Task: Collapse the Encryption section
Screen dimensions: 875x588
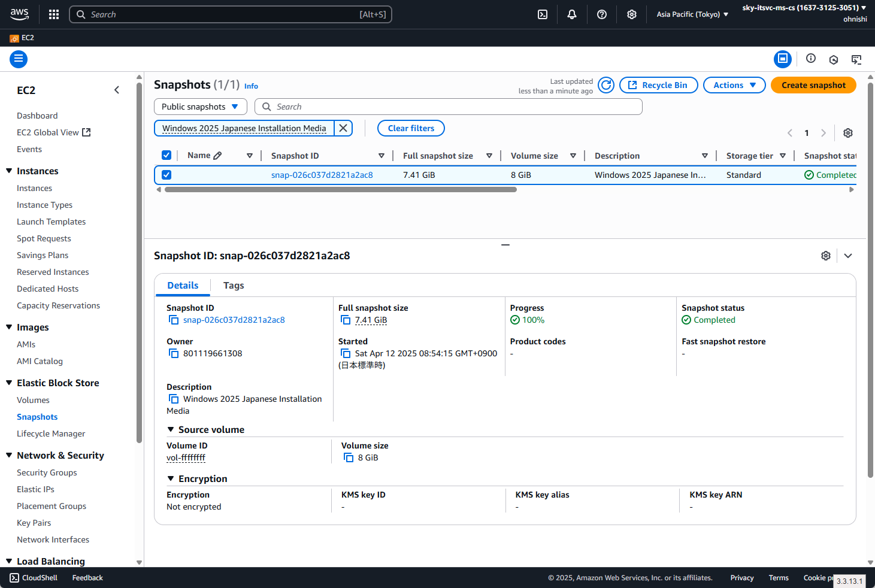Action: [170, 478]
